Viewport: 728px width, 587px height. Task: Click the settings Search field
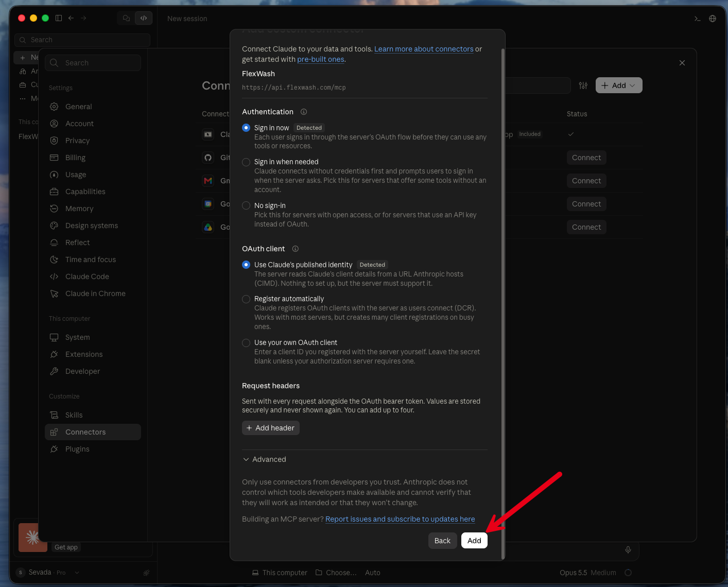point(93,63)
